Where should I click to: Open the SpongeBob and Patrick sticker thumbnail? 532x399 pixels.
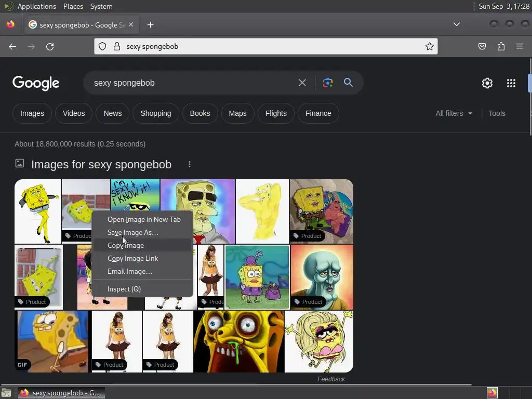point(322,211)
